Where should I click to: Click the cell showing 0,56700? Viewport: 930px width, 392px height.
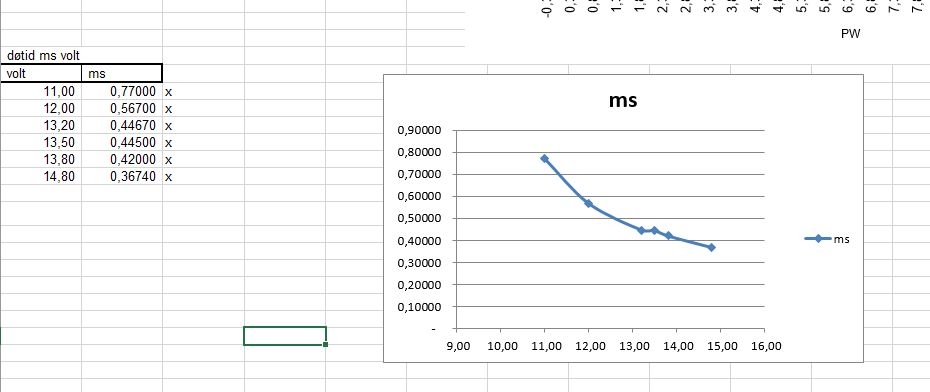(122, 109)
